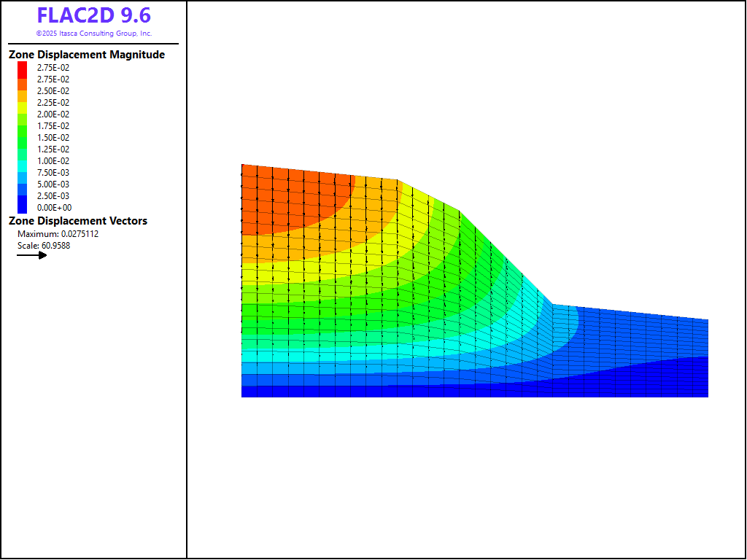Click the vector scale arrow icon
Image resolution: width=747 pixels, height=560 pixels.
pos(32,255)
